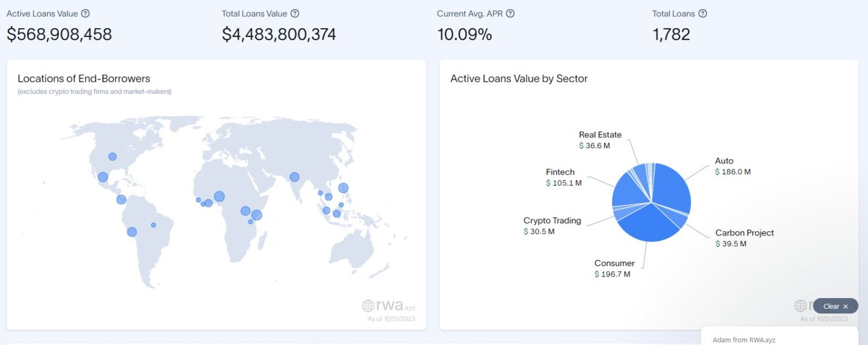
Task: Click the rwa.xyz globe logo on map card
Action: tap(368, 306)
